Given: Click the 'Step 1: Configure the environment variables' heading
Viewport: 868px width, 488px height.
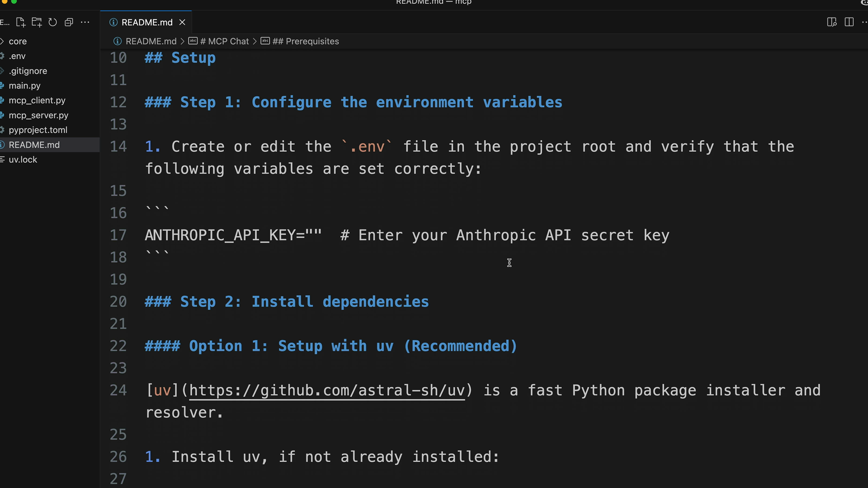Looking at the screenshot, I should point(354,102).
